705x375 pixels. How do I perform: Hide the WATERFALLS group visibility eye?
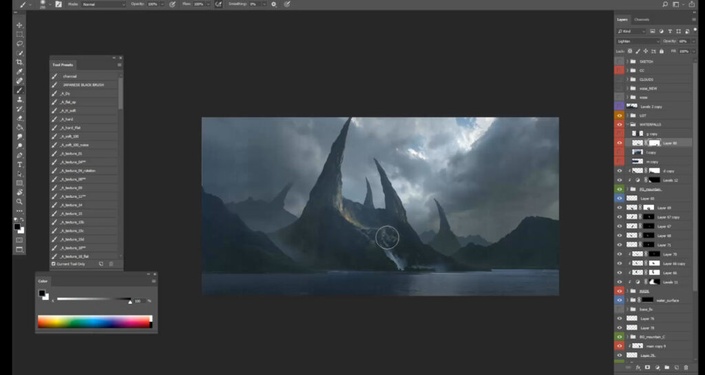[620, 125]
